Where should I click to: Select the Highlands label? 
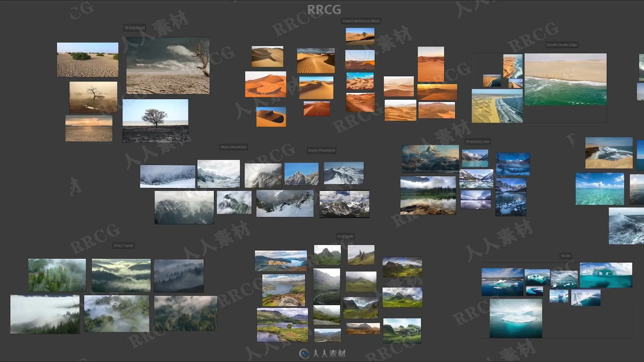point(345,236)
